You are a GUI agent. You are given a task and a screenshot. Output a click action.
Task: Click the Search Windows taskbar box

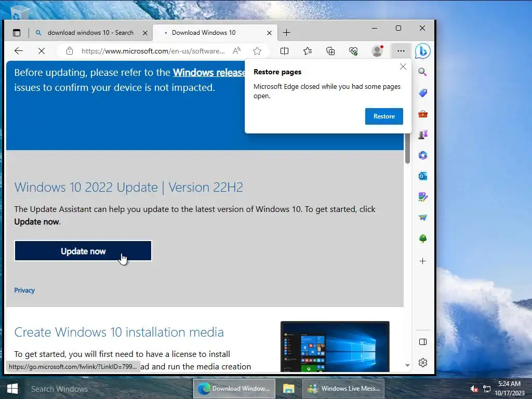pos(59,389)
